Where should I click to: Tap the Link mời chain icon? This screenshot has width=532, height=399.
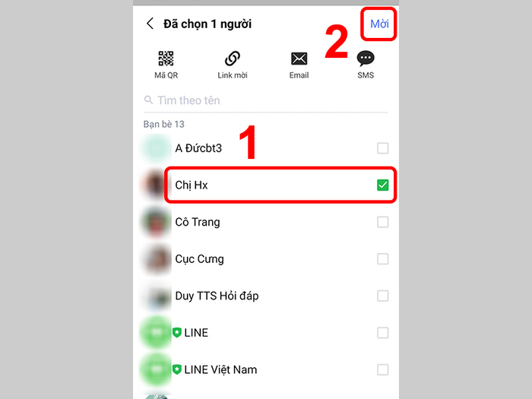click(x=233, y=59)
